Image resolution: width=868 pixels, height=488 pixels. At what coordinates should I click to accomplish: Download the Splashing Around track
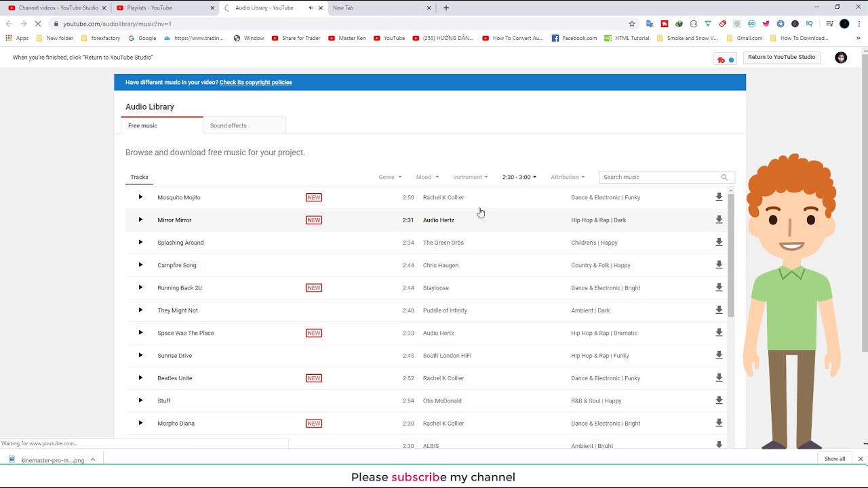click(x=719, y=242)
